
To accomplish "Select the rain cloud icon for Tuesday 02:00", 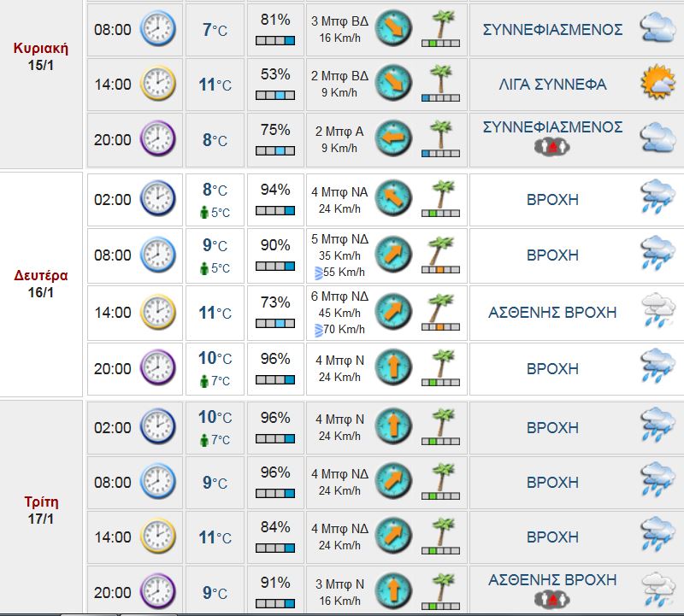I will point(658,427).
